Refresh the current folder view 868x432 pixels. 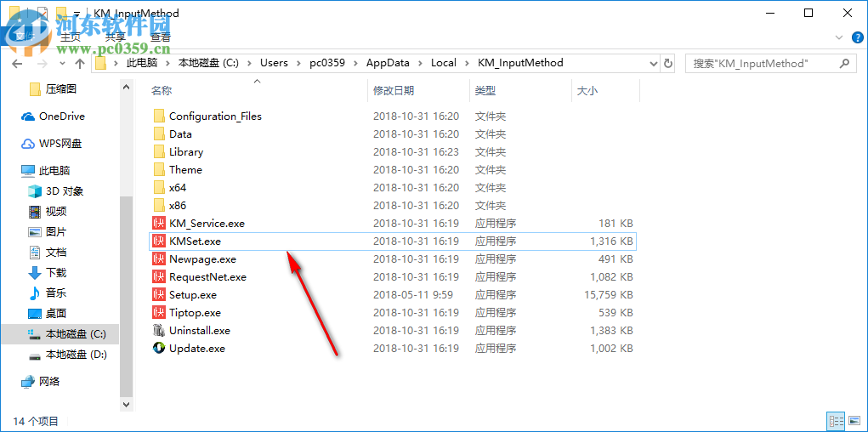pos(668,63)
